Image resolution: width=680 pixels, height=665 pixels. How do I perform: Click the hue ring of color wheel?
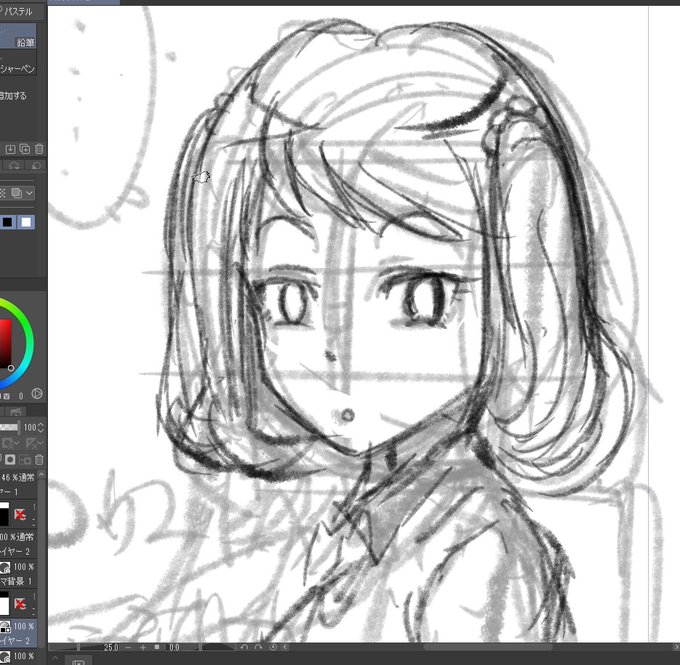click(29, 343)
